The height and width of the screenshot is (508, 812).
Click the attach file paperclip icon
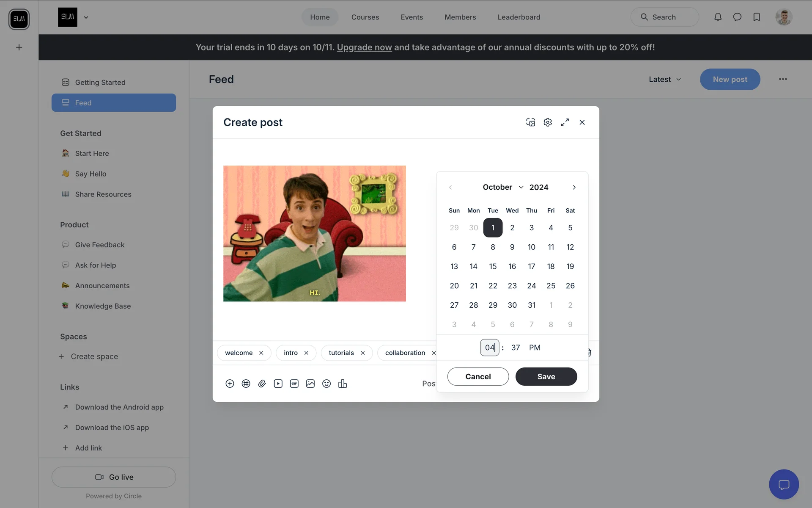click(262, 384)
